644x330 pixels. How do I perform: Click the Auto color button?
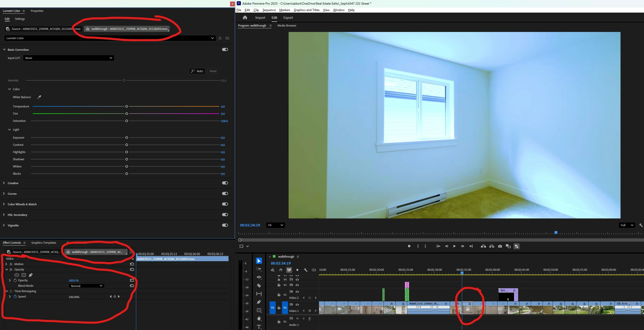pos(197,71)
